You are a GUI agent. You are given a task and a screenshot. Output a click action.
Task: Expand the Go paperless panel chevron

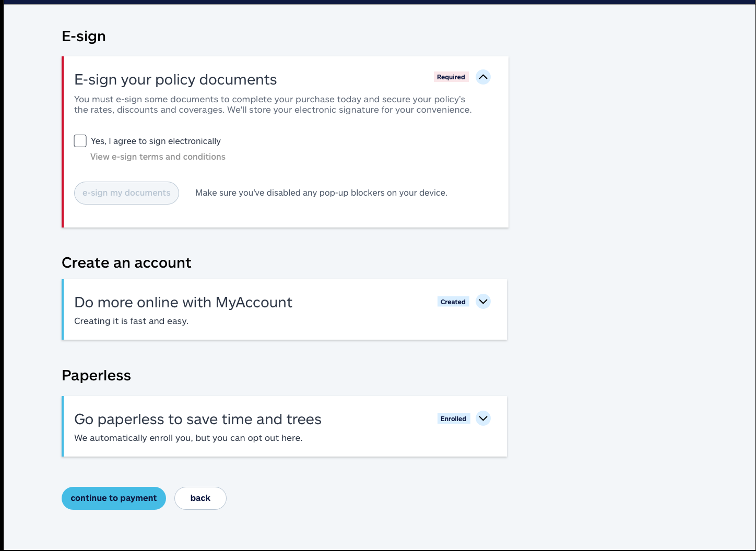point(483,418)
